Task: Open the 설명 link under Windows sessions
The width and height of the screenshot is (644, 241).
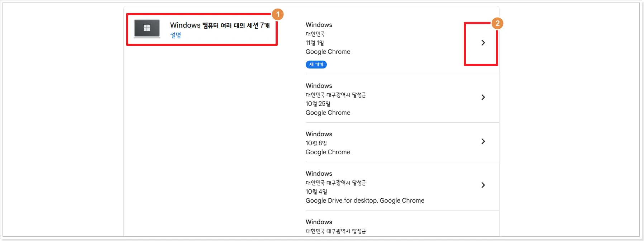Action: [x=176, y=35]
